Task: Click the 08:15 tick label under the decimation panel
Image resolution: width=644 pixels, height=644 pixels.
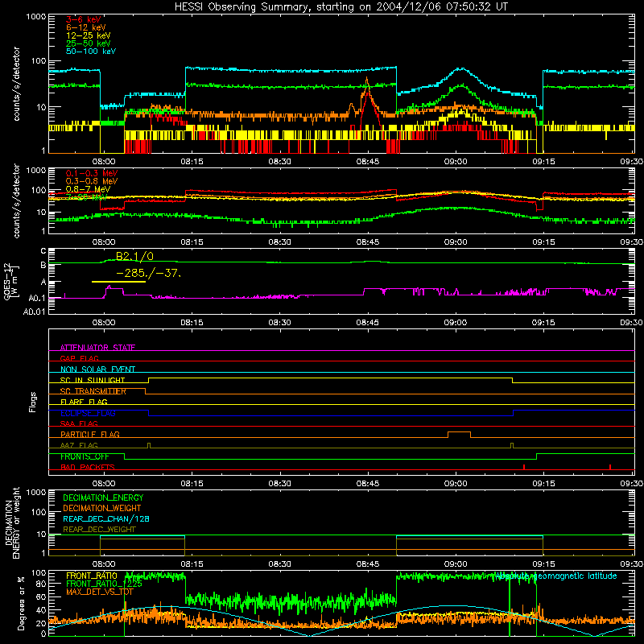Action: [x=192, y=564]
